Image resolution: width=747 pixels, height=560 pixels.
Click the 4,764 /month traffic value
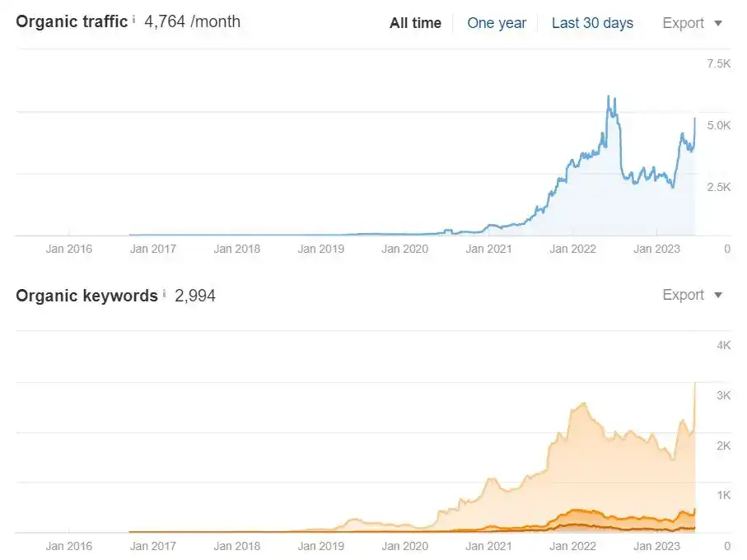193,21
